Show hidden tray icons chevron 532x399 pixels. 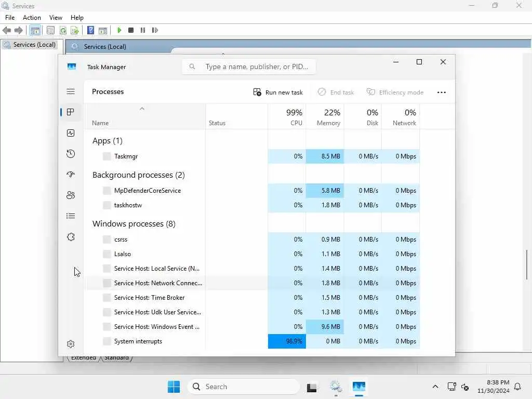435,387
